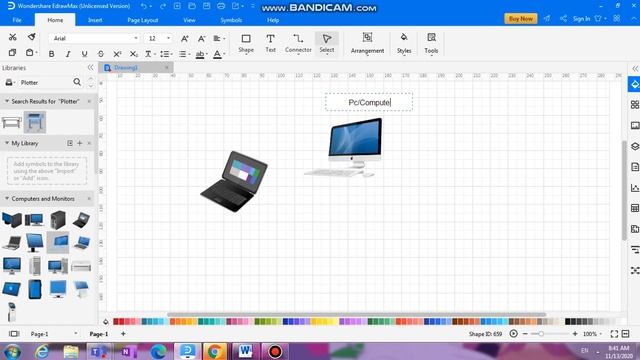The image size is (640, 360).
Task: Toggle Underline formatting
Action: pyautogui.click(x=84, y=54)
